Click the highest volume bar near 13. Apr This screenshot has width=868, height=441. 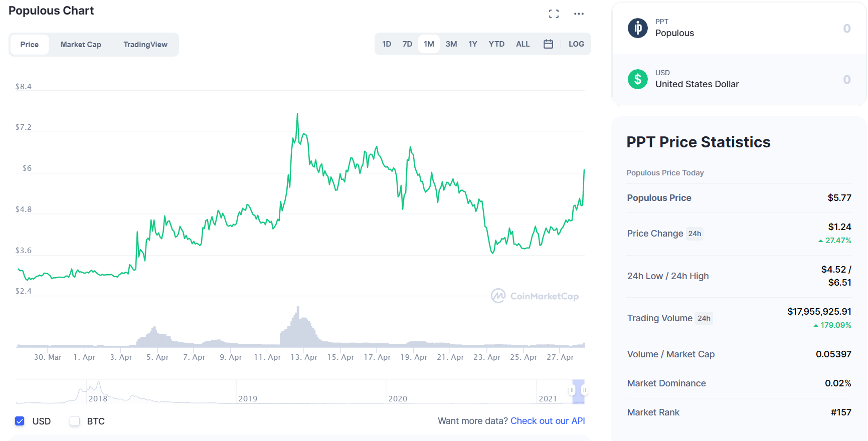pyautogui.click(x=298, y=326)
